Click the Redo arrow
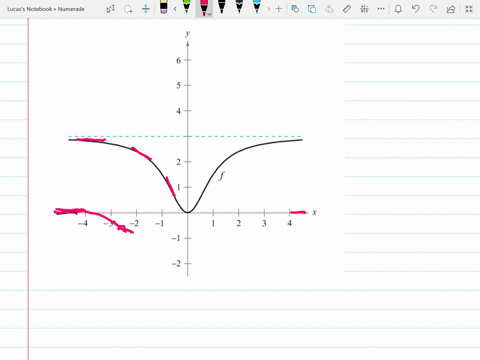This screenshot has width=480, height=360. [433, 9]
